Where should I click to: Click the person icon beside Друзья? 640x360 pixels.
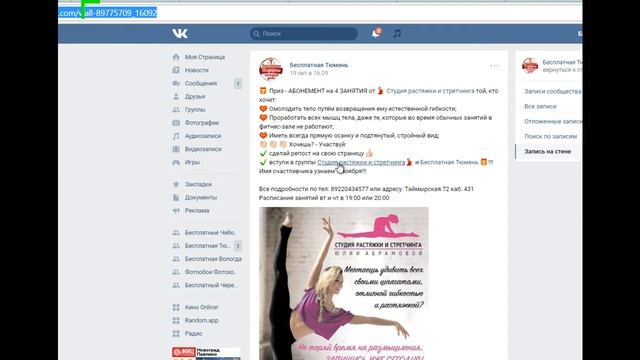[x=176, y=96]
